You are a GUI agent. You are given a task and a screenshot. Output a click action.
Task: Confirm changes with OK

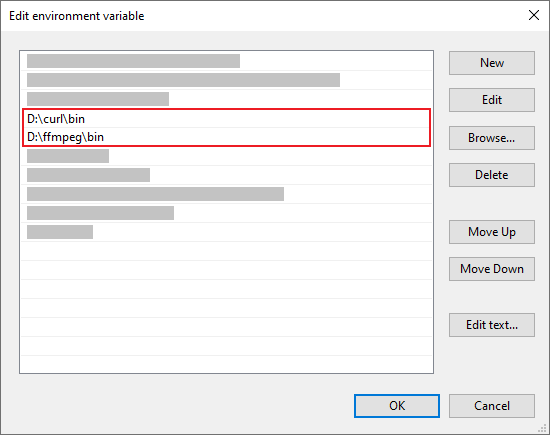click(x=397, y=406)
